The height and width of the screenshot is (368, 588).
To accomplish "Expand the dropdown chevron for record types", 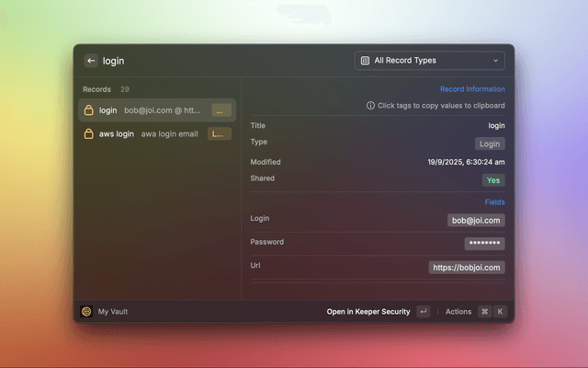I will (x=495, y=61).
